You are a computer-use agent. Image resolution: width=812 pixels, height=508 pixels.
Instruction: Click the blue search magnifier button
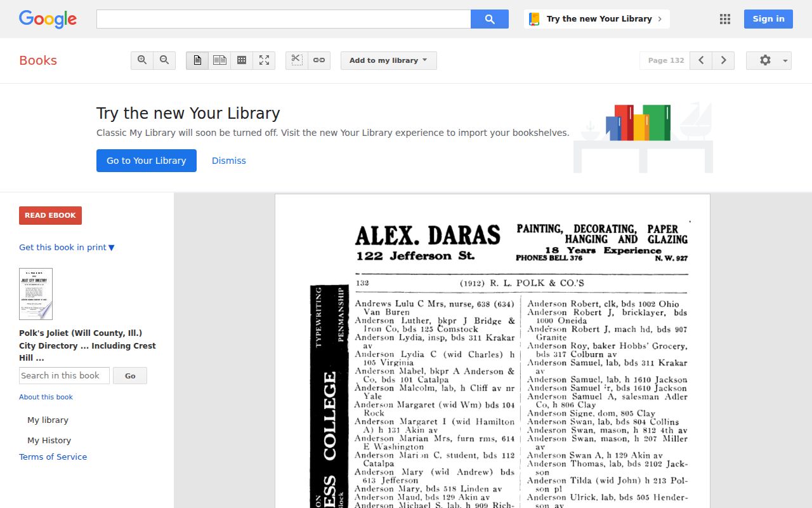coord(490,19)
